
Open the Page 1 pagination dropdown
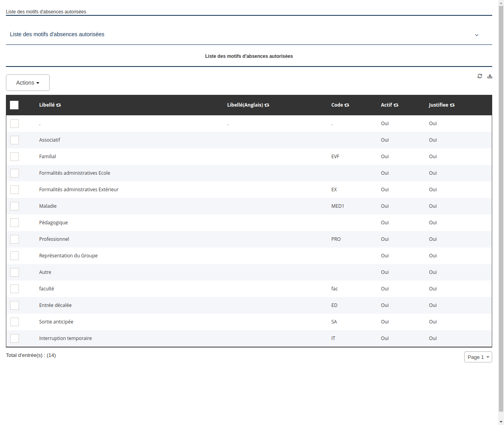478,357
